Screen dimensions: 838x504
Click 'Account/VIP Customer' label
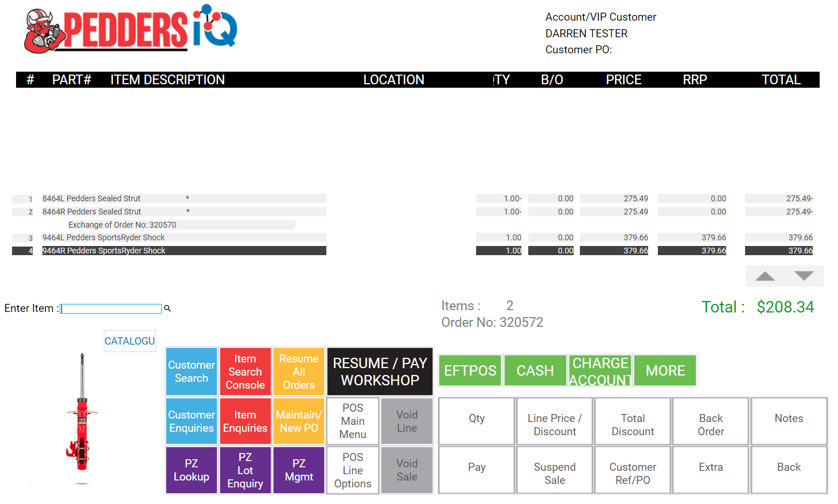click(x=601, y=17)
